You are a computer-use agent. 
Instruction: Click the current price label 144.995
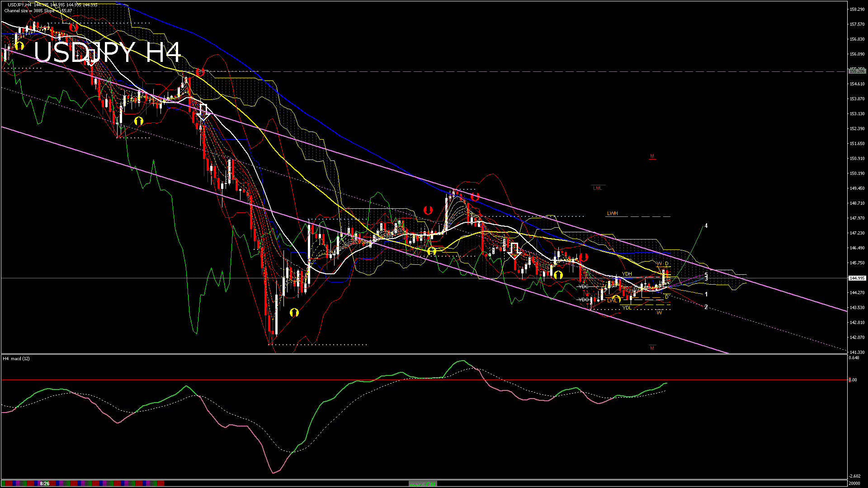pyautogui.click(x=857, y=278)
